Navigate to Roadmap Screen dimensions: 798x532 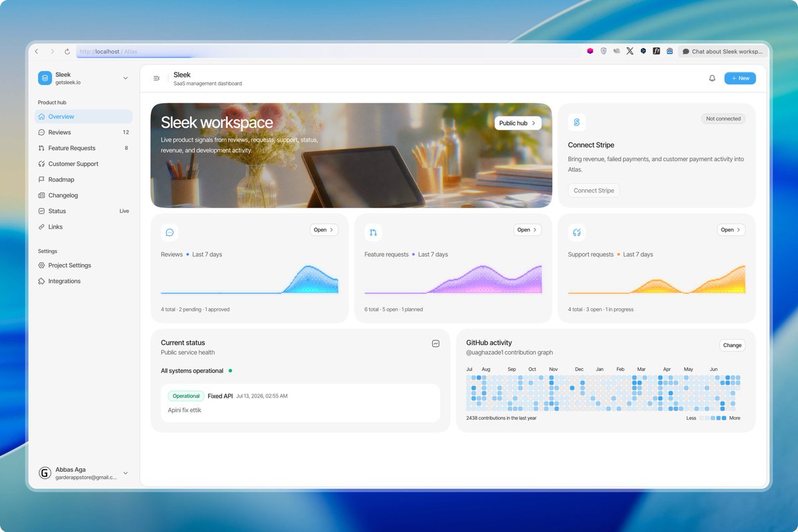(84, 180)
